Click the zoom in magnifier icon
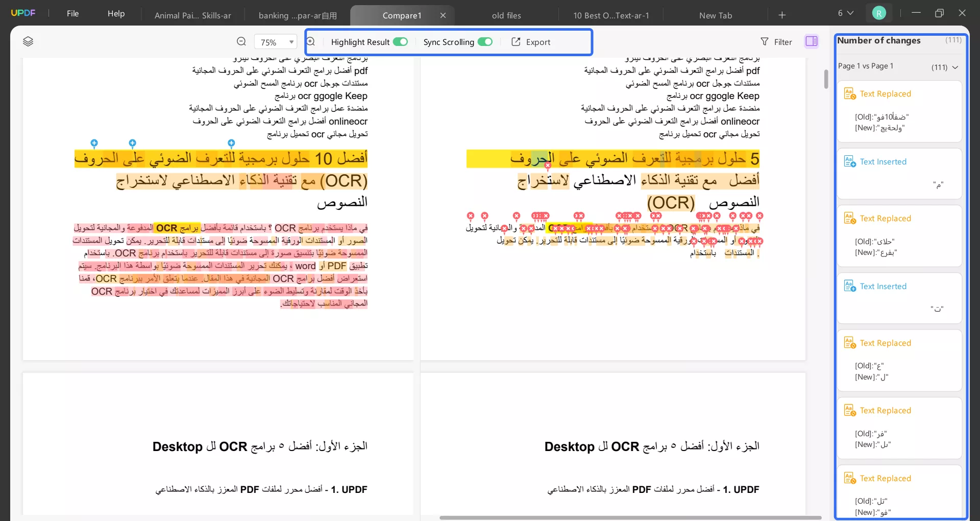The height and width of the screenshot is (521, 980). tap(311, 41)
